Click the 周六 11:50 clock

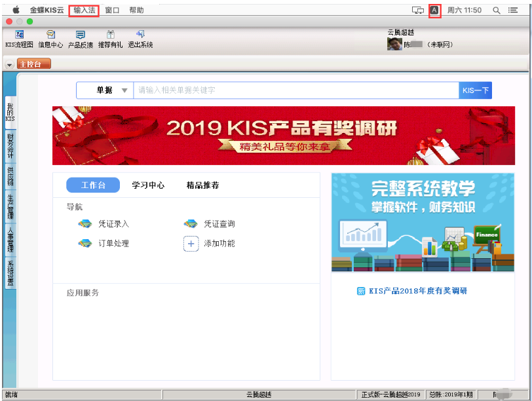(464, 10)
